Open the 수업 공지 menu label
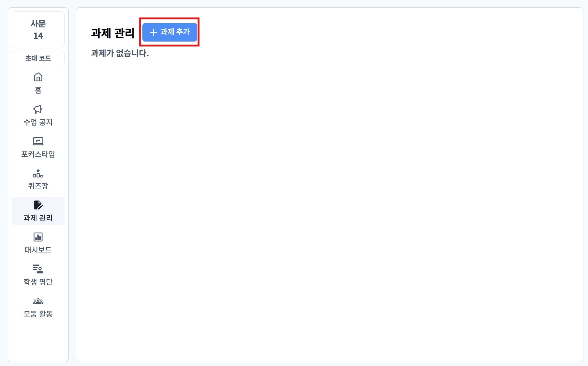Viewport: 588px width, 366px height. point(38,122)
